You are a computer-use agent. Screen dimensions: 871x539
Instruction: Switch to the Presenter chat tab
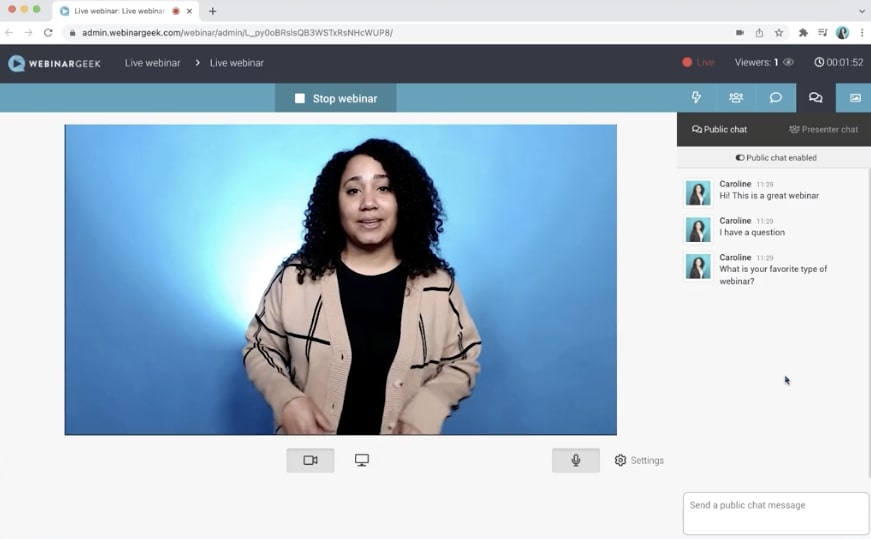point(823,129)
